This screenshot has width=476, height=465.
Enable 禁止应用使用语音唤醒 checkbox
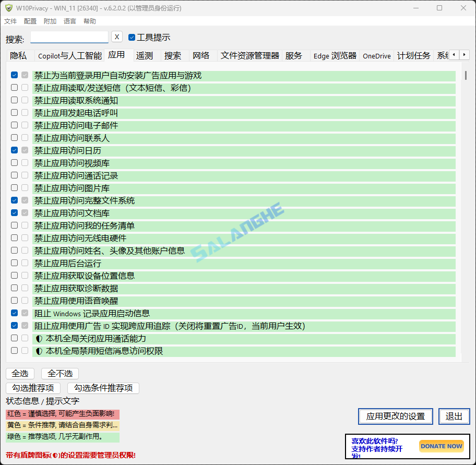[x=14, y=301]
